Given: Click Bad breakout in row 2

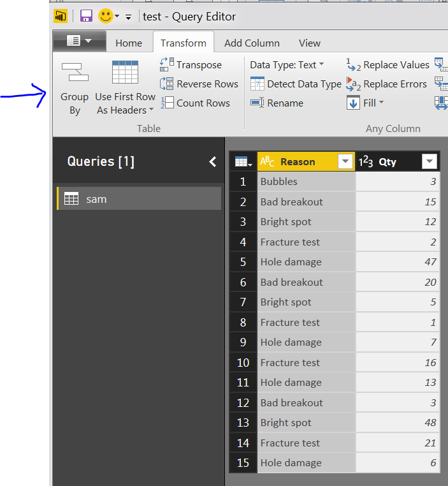Looking at the screenshot, I should (x=306, y=202).
